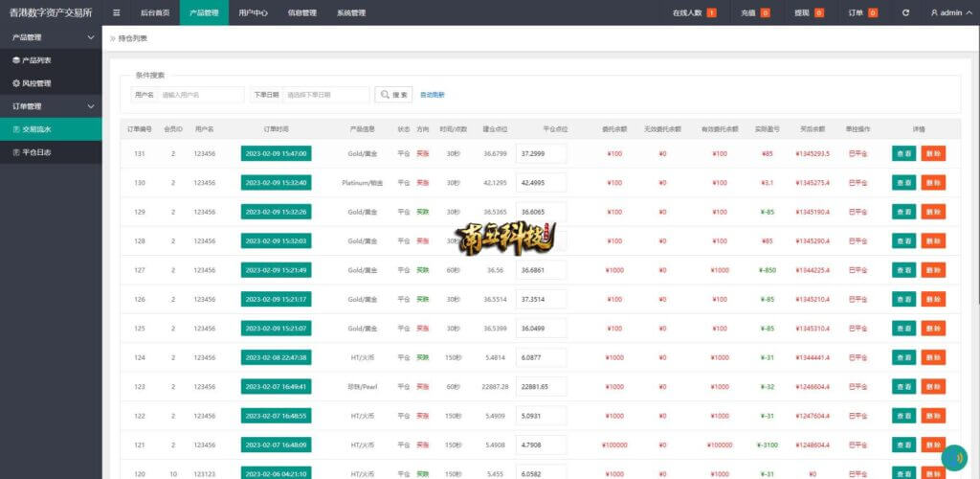Click the 实际盈亏 column header
This screenshot has height=479, width=980.
pyautogui.click(x=767, y=128)
